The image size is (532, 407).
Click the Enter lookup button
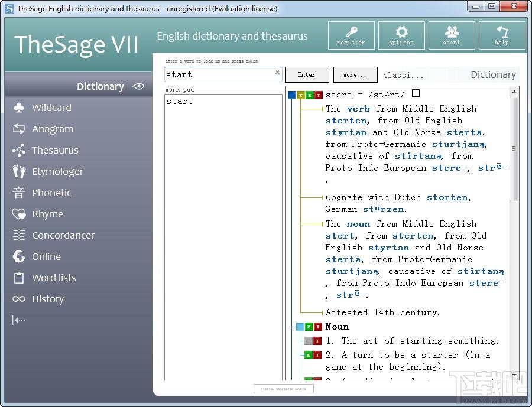click(x=307, y=74)
